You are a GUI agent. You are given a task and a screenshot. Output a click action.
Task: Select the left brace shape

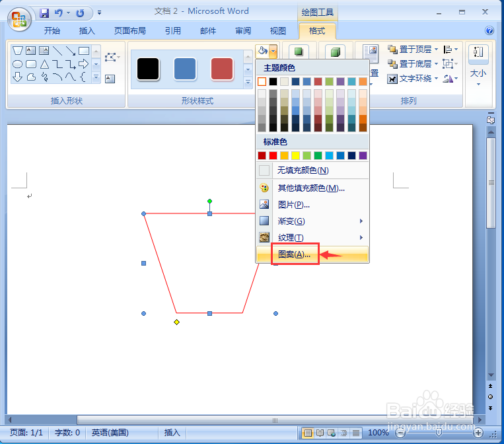[x=83, y=77]
